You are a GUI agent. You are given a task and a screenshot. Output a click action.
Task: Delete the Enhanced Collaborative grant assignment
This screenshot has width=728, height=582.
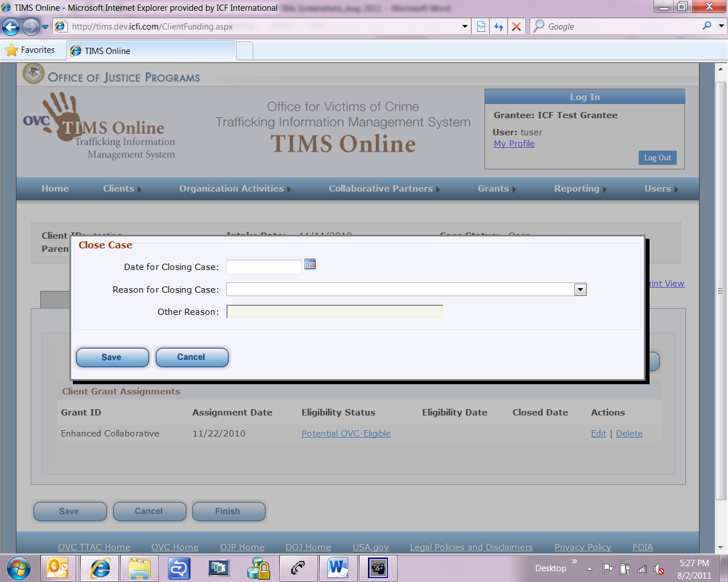(x=629, y=433)
